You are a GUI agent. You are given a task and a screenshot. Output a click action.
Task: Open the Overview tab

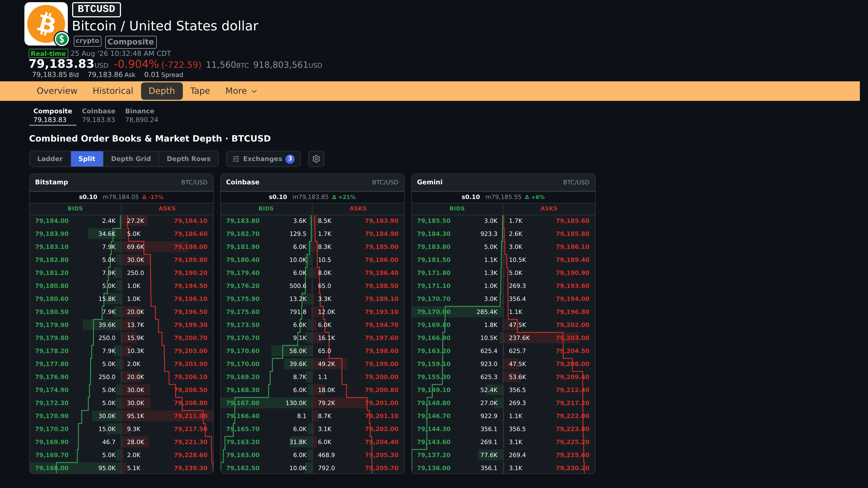pyautogui.click(x=57, y=91)
